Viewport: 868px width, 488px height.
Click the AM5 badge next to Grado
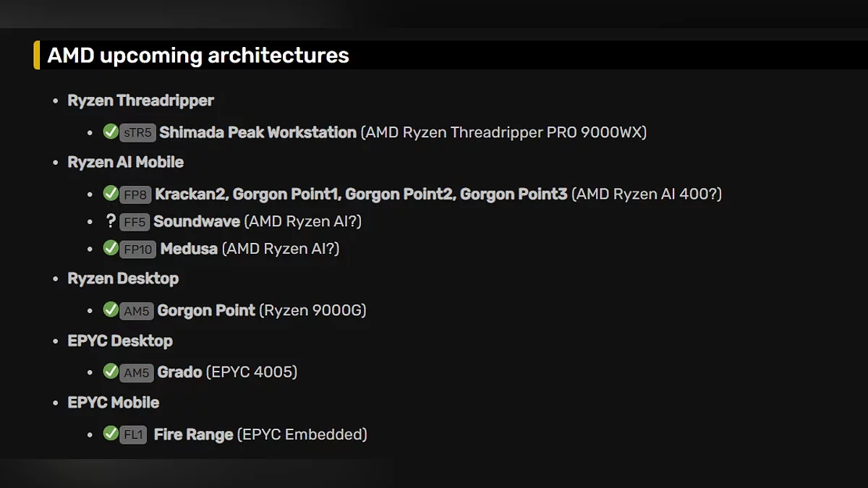tap(136, 373)
